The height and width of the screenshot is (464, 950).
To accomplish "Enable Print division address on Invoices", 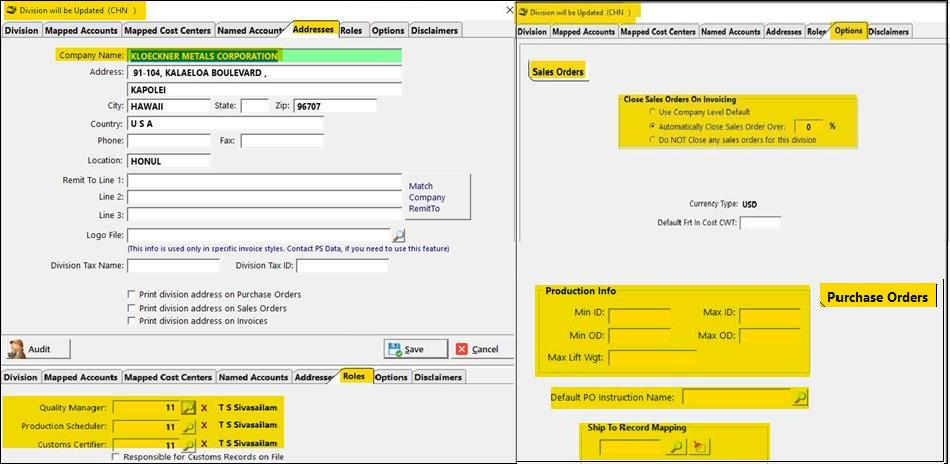I will point(131,321).
